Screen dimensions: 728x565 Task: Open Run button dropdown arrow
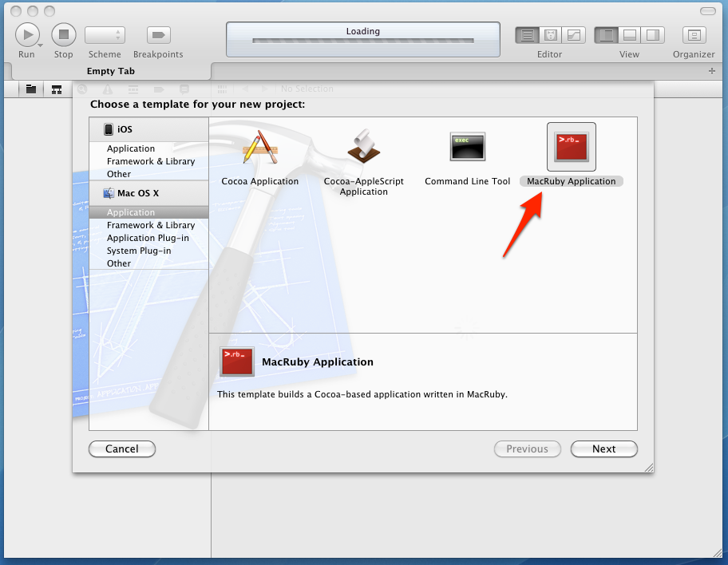(x=41, y=45)
